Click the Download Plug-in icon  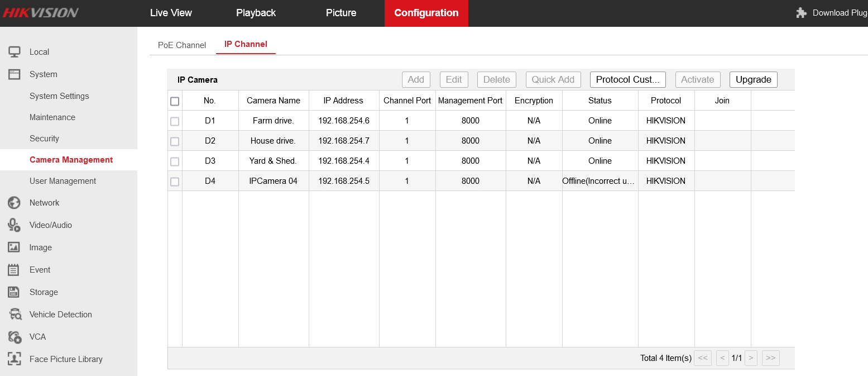tap(802, 12)
